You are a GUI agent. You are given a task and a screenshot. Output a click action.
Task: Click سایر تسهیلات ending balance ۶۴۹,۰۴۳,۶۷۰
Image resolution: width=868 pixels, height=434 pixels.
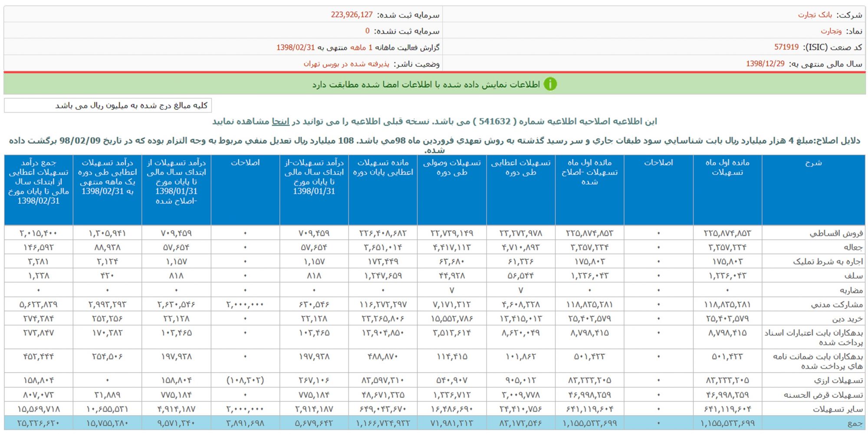click(383, 409)
